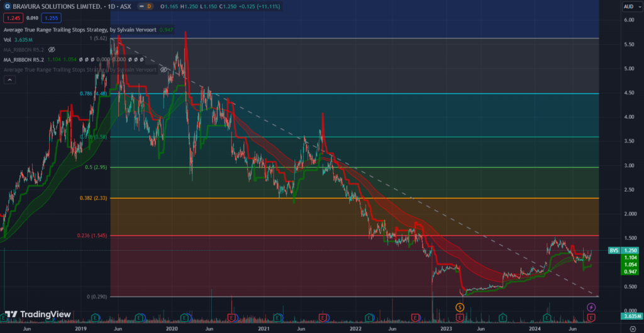Viewport: 644px width, 333px height.
Task: Toggle the minus indicator beside the D badge
Action: [142, 6]
